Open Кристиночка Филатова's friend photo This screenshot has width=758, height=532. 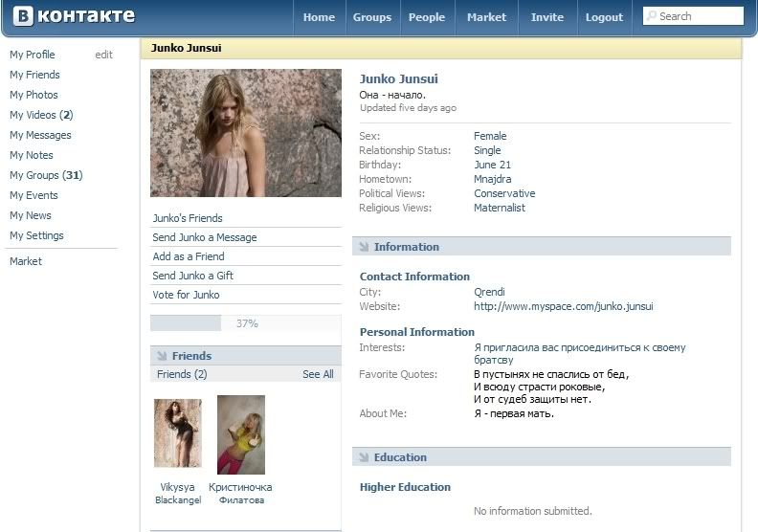point(240,434)
